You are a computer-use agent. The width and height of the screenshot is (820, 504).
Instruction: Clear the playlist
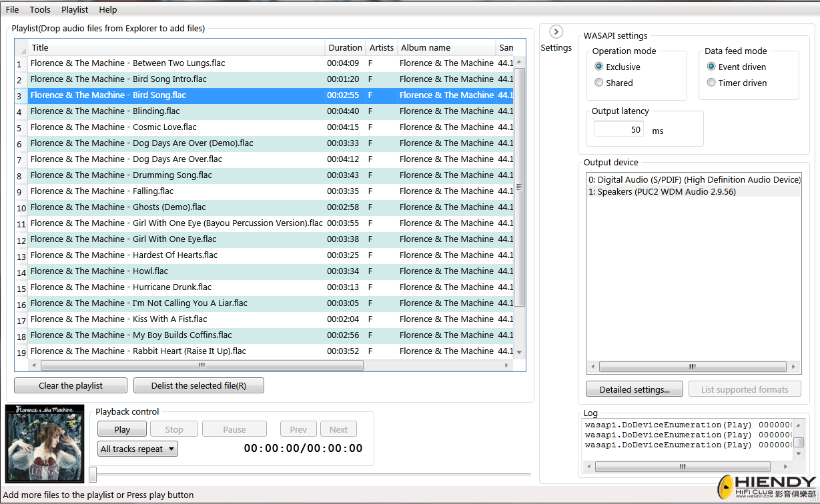70,385
